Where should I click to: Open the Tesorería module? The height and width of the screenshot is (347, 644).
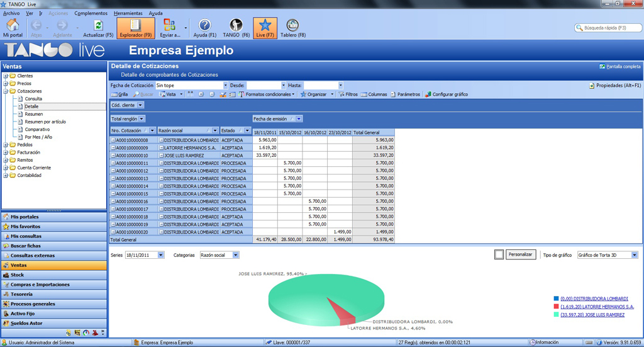pyautogui.click(x=54, y=294)
